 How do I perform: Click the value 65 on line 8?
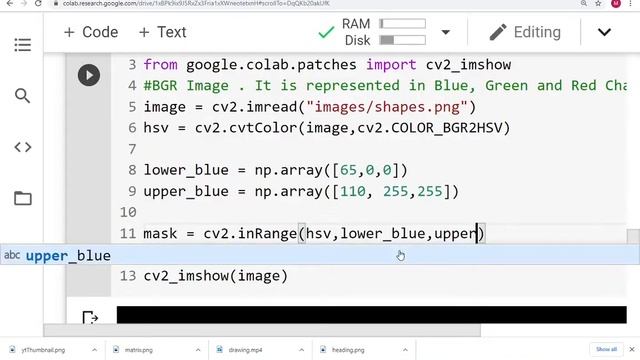click(x=348, y=170)
